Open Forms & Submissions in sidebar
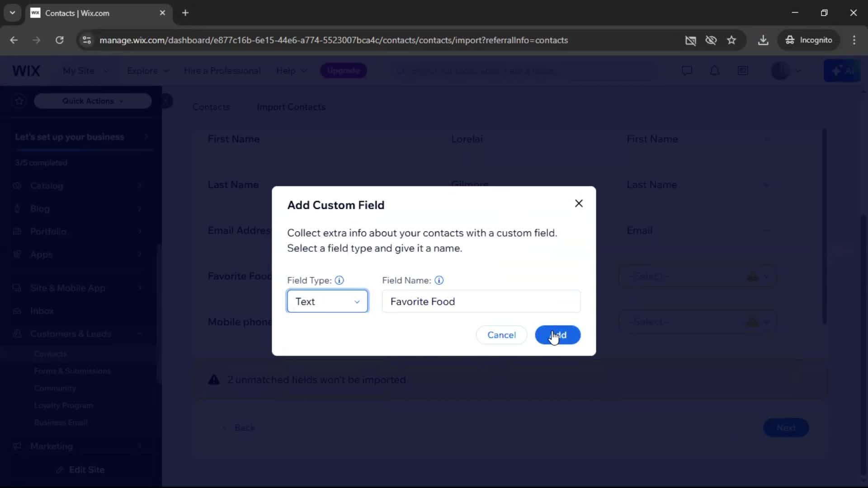Screen dimensions: 868x488 click(72, 371)
